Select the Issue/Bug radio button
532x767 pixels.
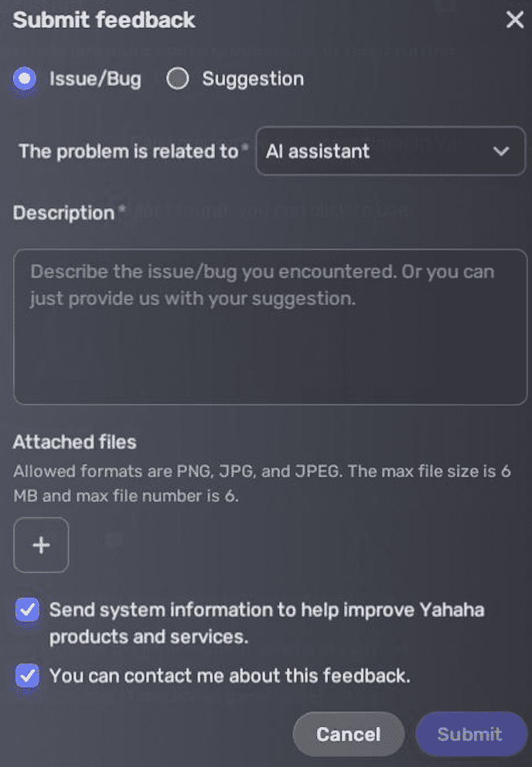pyautogui.click(x=26, y=79)
